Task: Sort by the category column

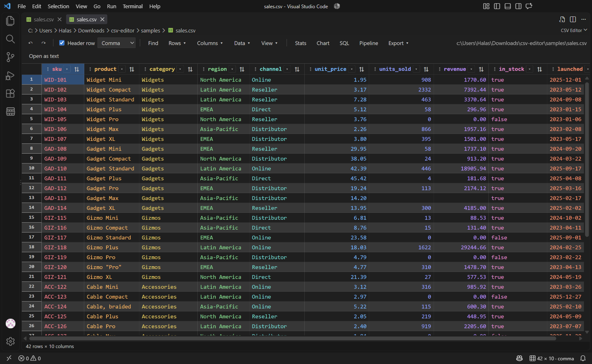Action: click(x=190, y=69)
